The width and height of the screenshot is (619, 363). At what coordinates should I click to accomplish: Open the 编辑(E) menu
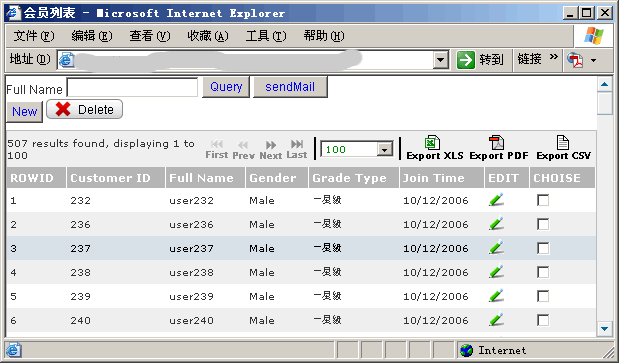point(92,36)
